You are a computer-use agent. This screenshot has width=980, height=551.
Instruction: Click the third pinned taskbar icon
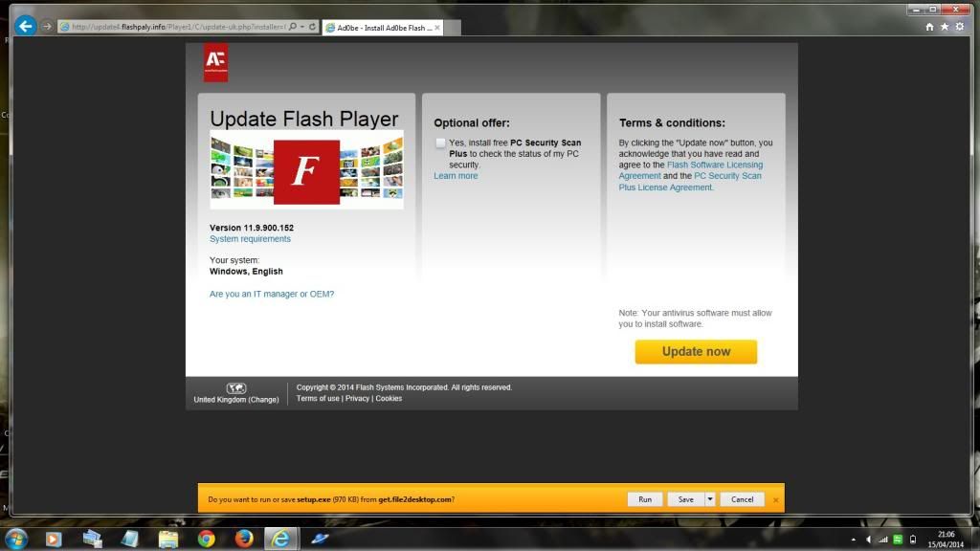pyautogui.click(x=130, y=540)
